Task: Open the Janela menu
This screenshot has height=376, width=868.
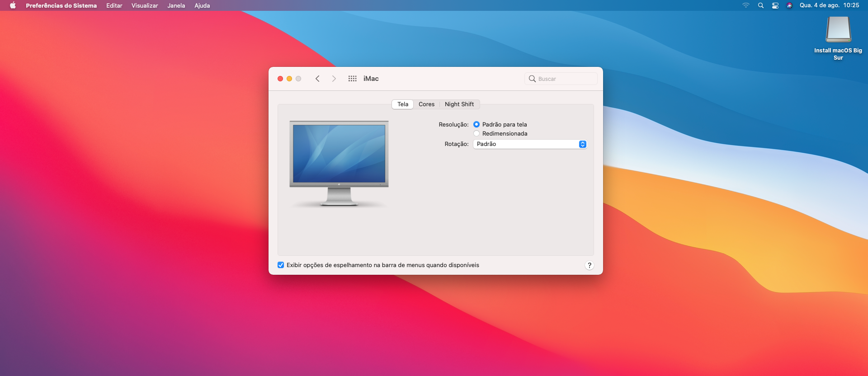Action: pos(176,5)
